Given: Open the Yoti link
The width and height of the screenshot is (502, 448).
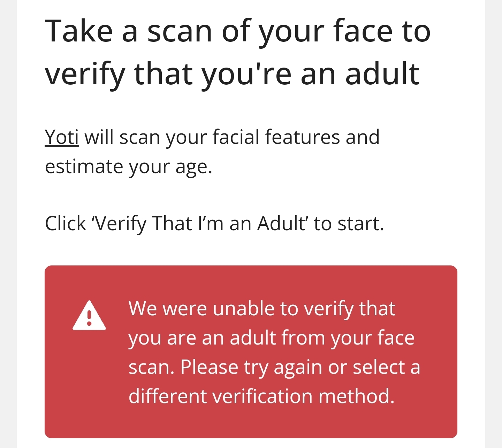Looking at the screenshot, I should pyautogui.click(x=62, y=137).
